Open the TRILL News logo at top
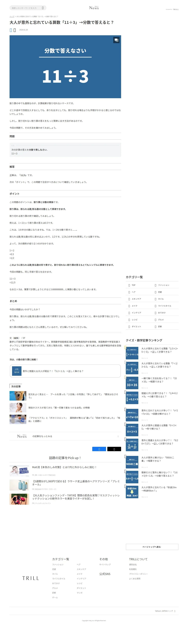 [94, 8]
